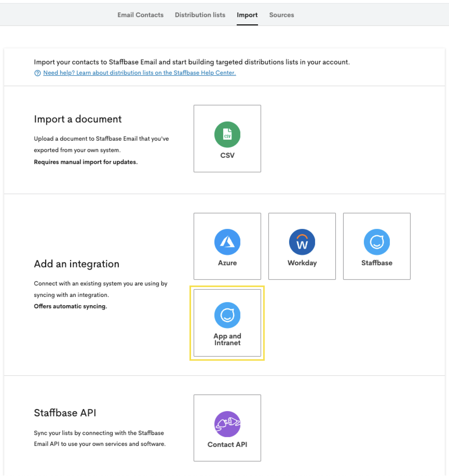
Task: Click the CSV label text
Action: (x=227, y=155)
